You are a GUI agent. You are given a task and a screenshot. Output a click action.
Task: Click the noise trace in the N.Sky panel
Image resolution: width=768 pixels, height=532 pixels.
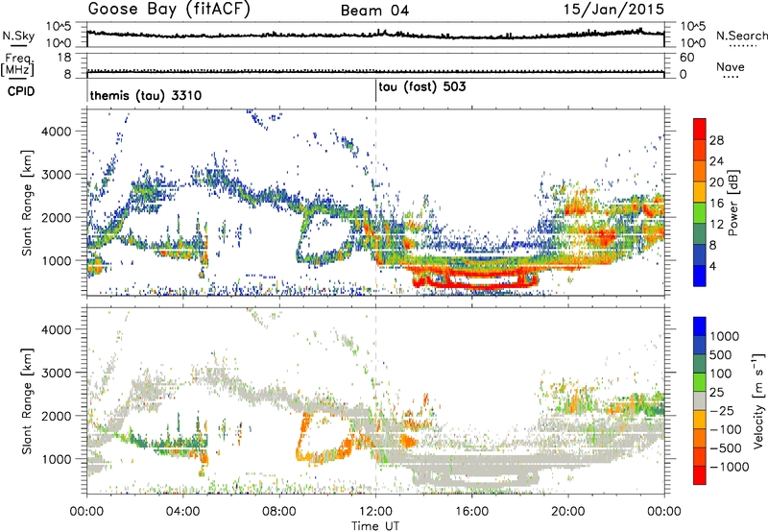375,35
